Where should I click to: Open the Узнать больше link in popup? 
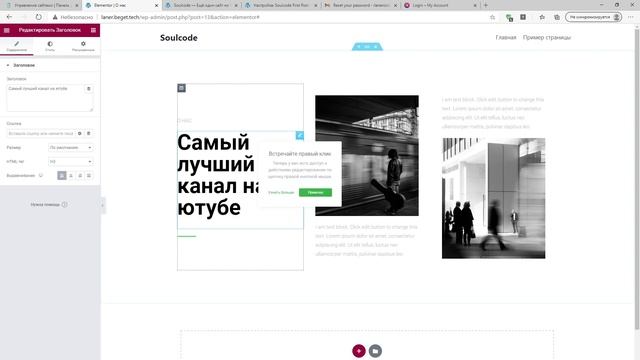click(281, 192)
